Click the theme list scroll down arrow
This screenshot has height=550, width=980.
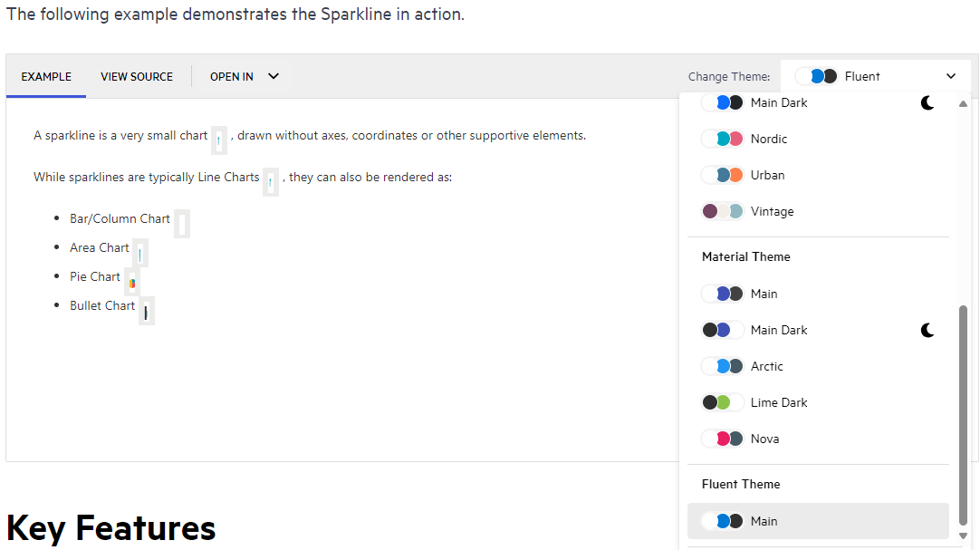tap(963, 536)
